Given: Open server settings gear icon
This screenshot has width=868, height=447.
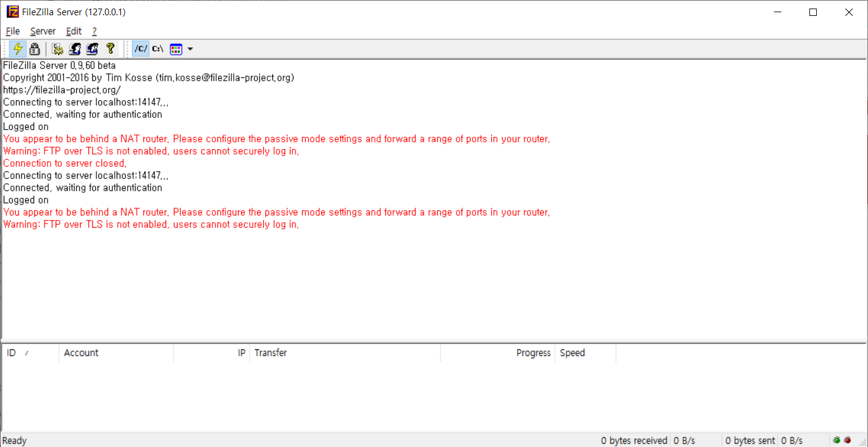Looking at the screenshot, I should (58, 49).
